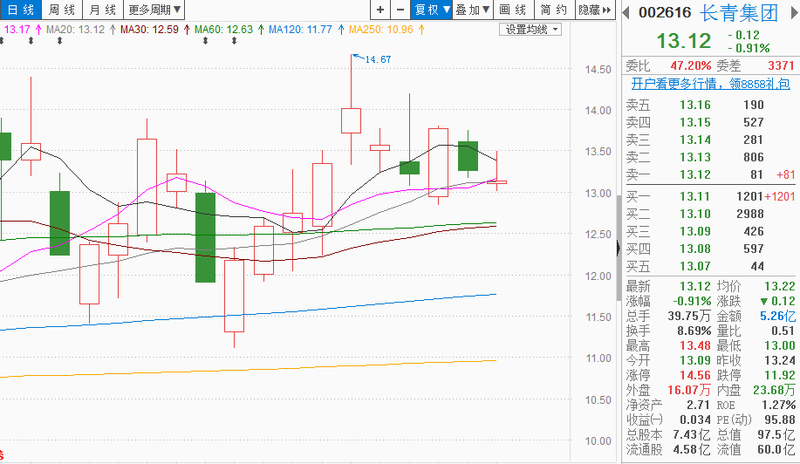This screenshot has height=464, width=800.
Task: Click the arrow beside MA30 value
Action: coord(187,30)
